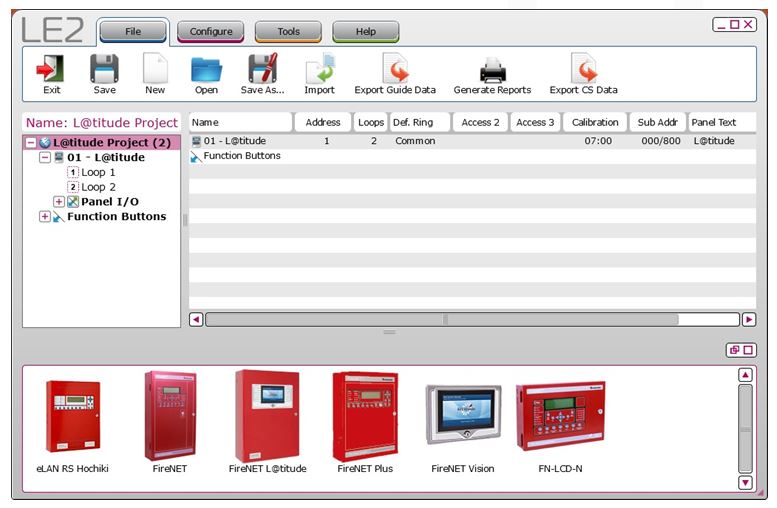Open a project with the folder icon
Screen dimensions: 777x508
pyautogui.click(x=206, y=69)
